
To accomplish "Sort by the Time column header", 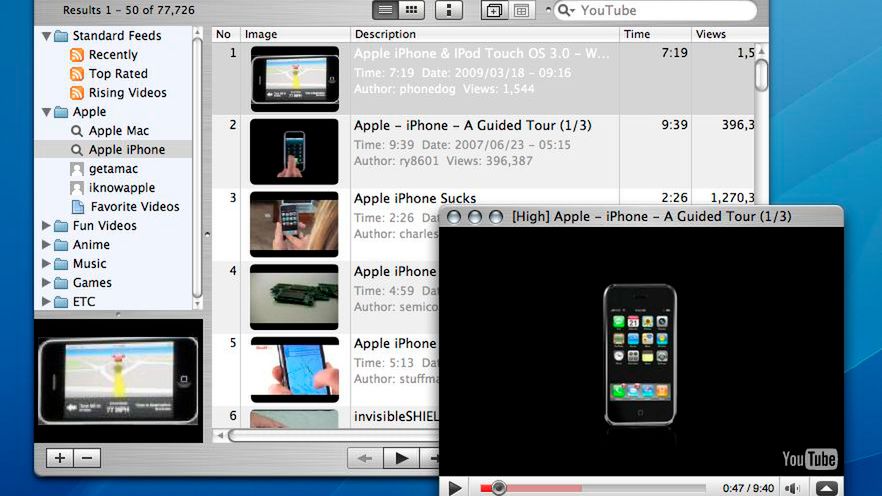I will (655, 34).
